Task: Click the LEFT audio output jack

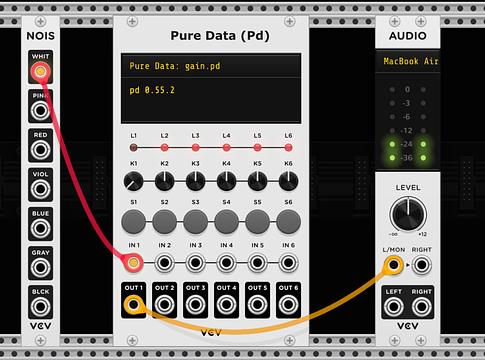Action: 394,307
